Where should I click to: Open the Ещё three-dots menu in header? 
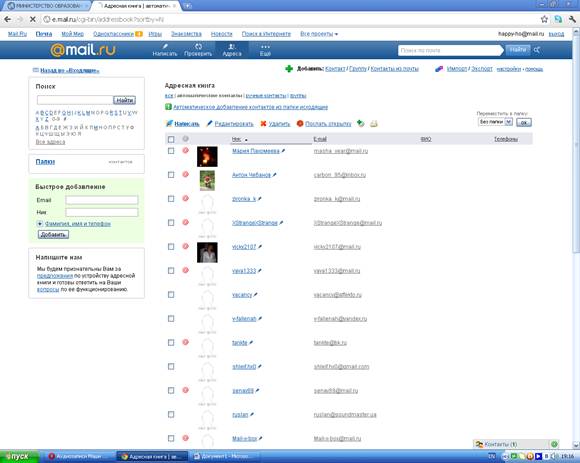(x=265, y=50)
